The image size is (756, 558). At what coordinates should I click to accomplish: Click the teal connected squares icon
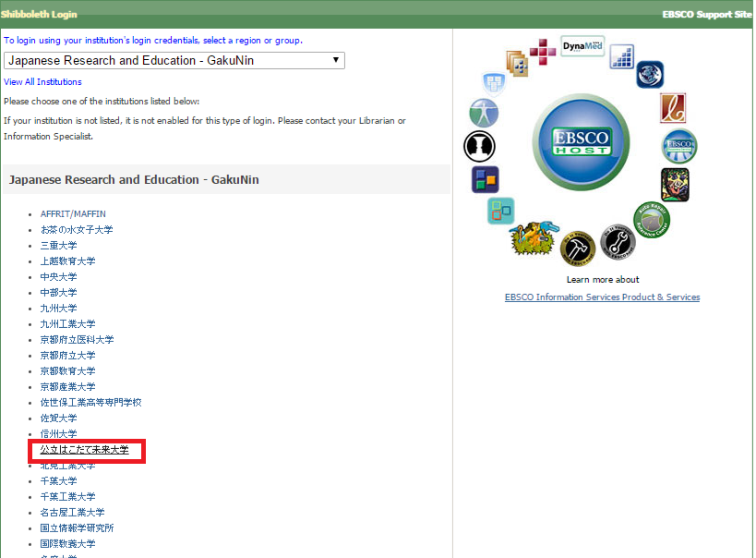coord(500,211)
